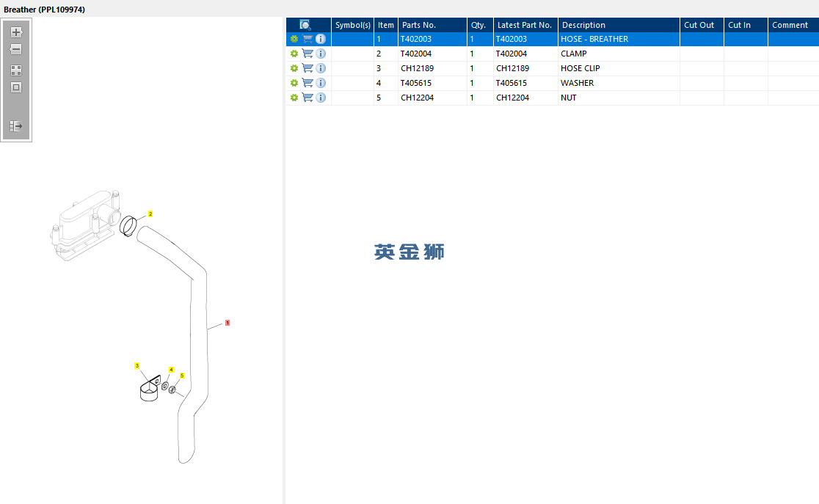The width and height of the screenshot is (819, 504).
Task: Click gear icon for HOSE - BREATHER row
Action: (x=294, y=39)
